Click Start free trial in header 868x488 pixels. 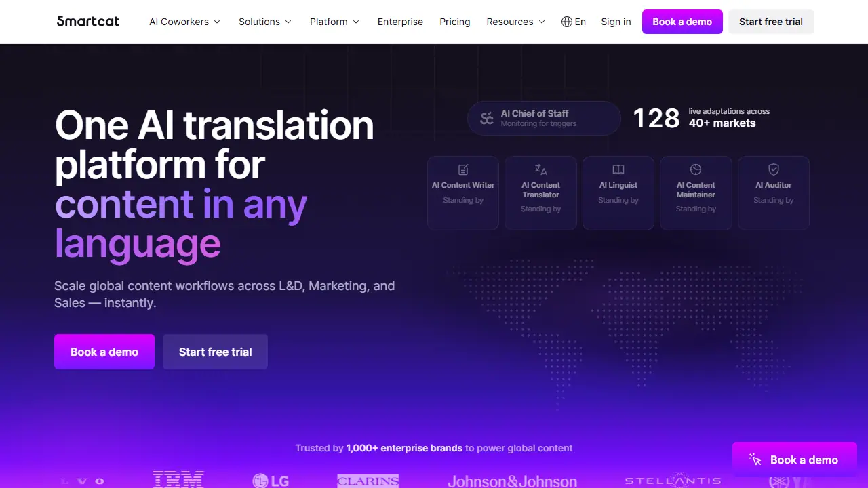[x=771, y=22]
